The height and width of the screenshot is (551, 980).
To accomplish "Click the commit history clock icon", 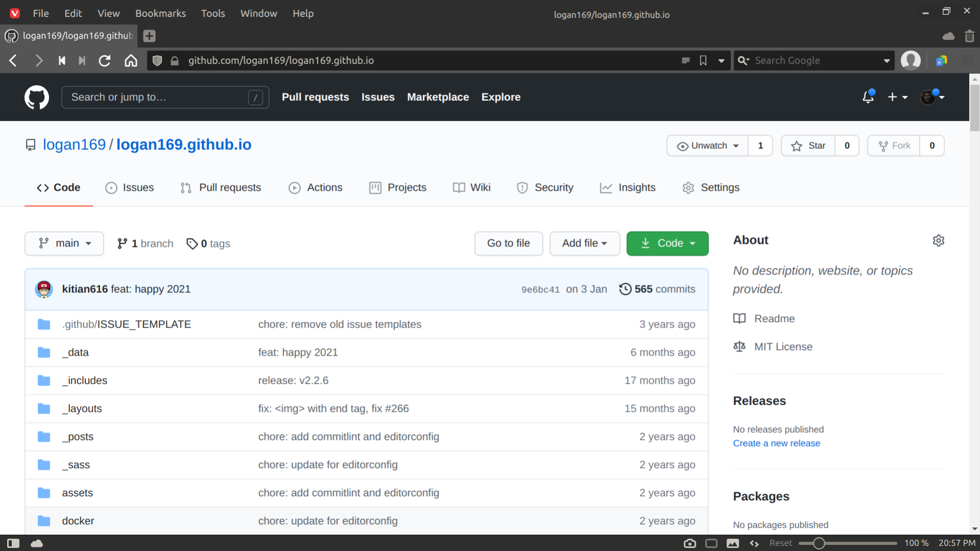I will 625,289.
